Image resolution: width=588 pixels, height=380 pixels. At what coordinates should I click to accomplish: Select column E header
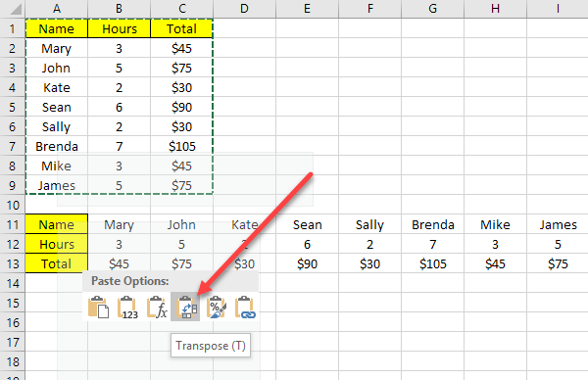307,9
